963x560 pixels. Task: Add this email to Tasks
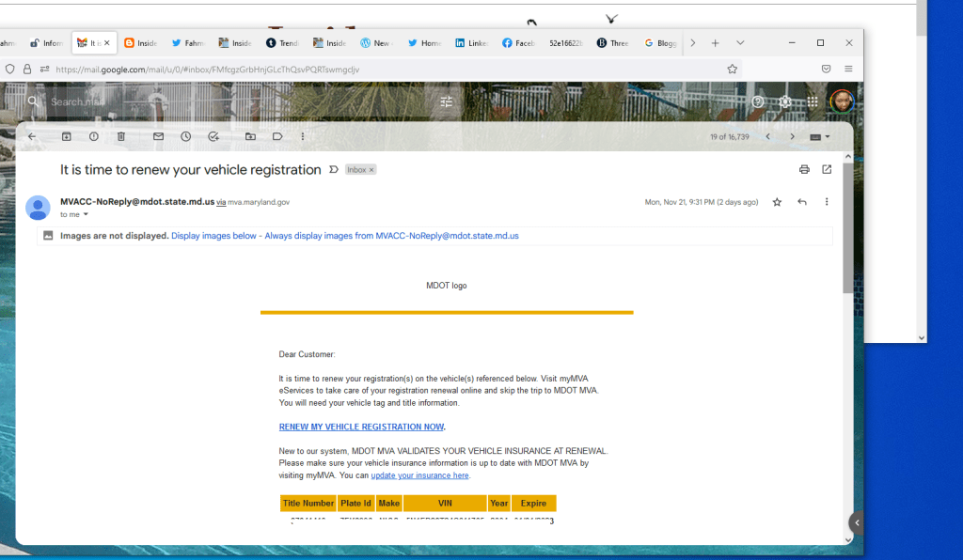coord(213,136)
